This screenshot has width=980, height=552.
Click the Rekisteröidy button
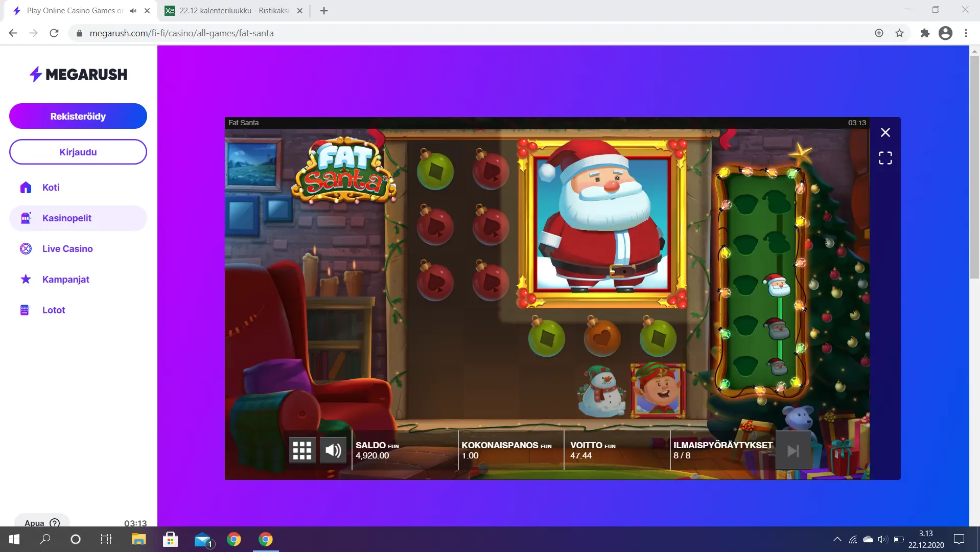pos(78,116)
